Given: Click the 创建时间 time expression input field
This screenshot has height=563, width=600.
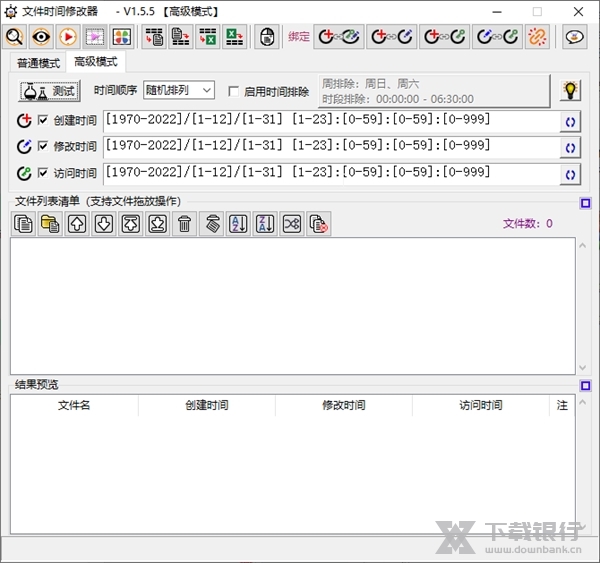Looking at the screenshot, I should pos(331,122).
